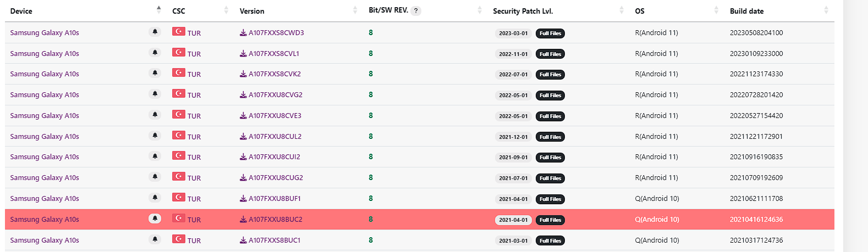Toggle notification bell on A107FXXU8BUC2 row
The height and width of the screenshot is (252, 868).
click(155, 219)
